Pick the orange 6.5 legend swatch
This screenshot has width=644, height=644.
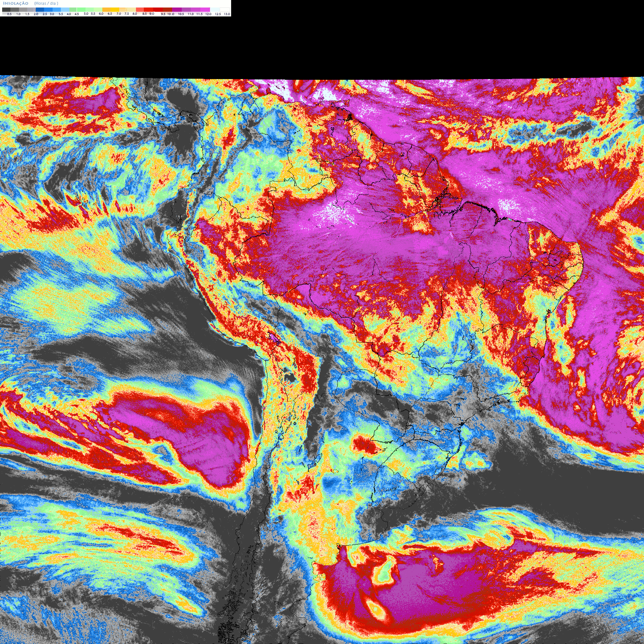pos(106,10)
